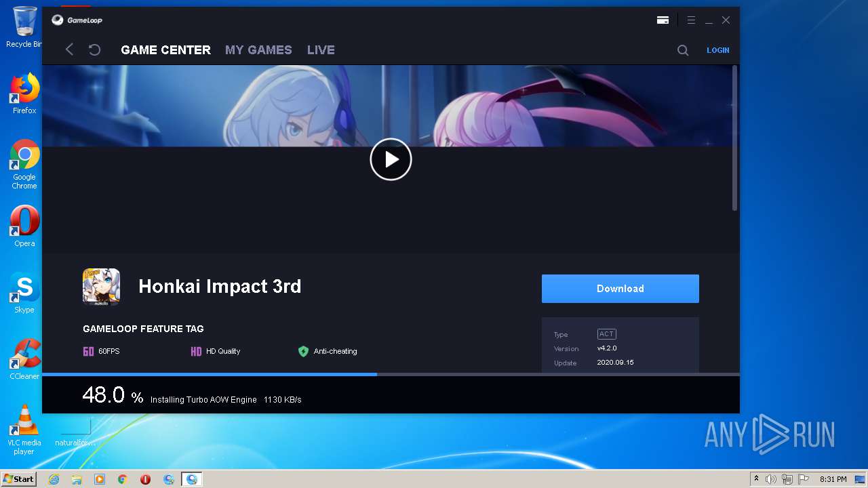Switch to the GAME CENTER tab
Image resolution: width=868 pixels, height=488 pixels.
(x=165, y=50)
